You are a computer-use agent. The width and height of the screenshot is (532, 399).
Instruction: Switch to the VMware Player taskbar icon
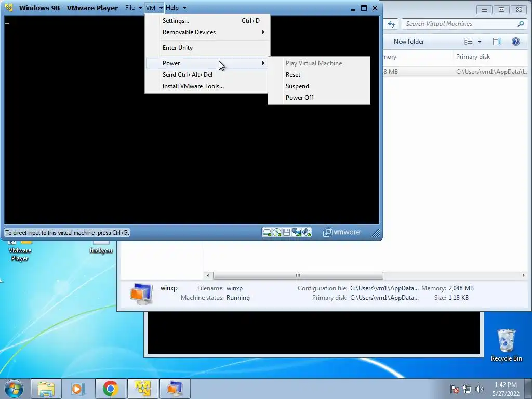[142, 389]
